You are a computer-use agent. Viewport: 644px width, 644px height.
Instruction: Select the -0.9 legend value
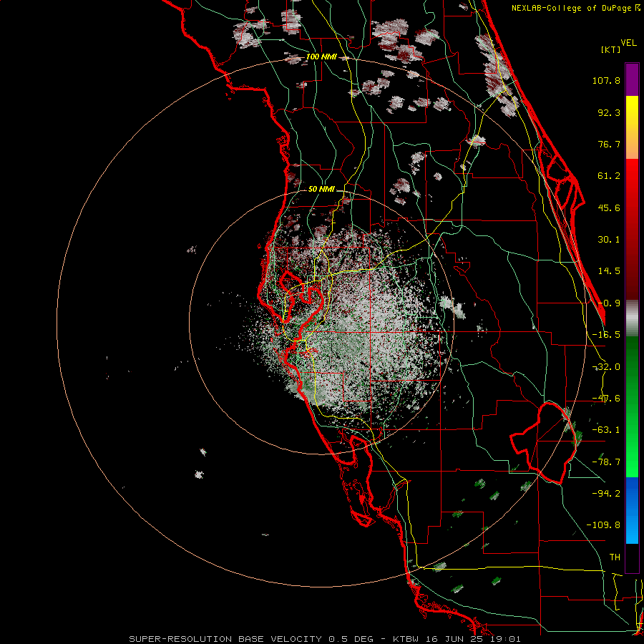609,303
